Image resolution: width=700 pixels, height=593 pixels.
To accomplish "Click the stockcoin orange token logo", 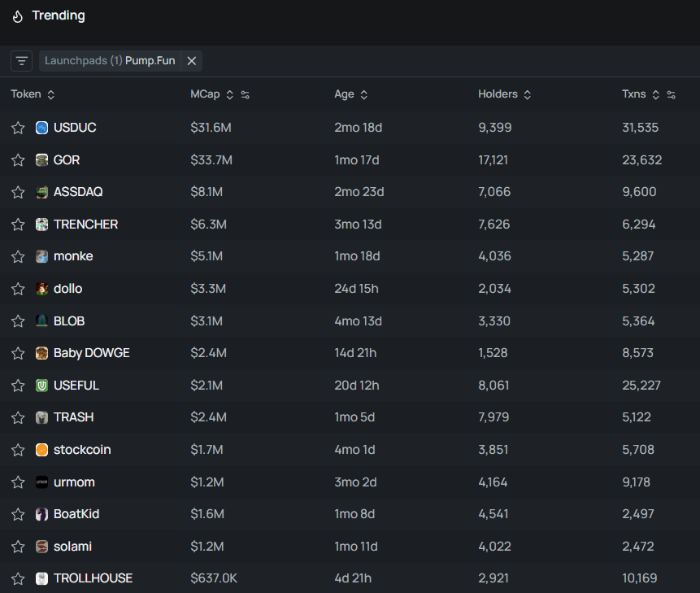I will click(x=41, y=450).
